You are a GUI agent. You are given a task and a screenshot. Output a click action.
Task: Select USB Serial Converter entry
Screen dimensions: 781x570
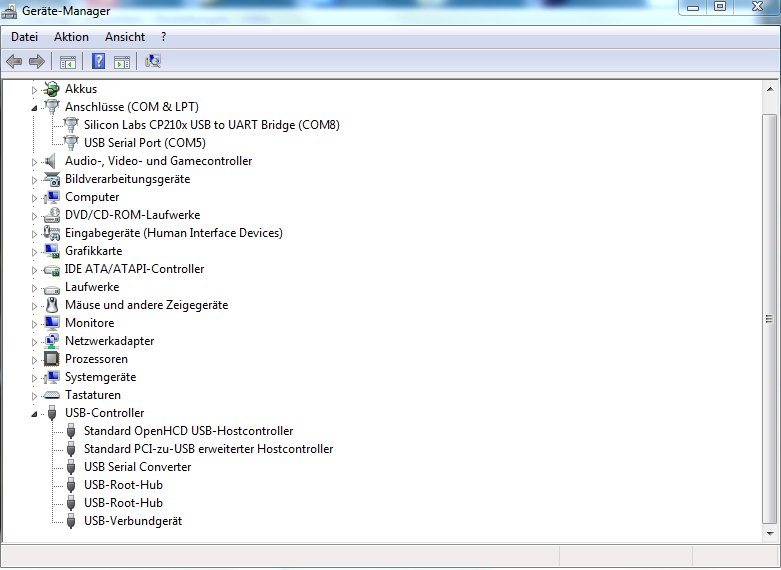coord(137,467)
